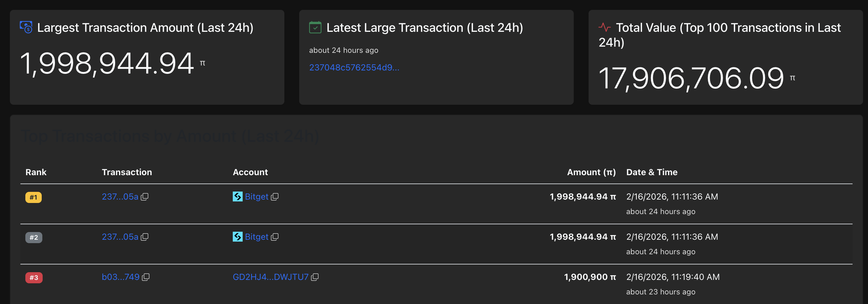Screen dimensions: 868x304
Task: Open transaction 237...05a in rank #1 row
Action: pyautogui.click(x=120, y=196)
